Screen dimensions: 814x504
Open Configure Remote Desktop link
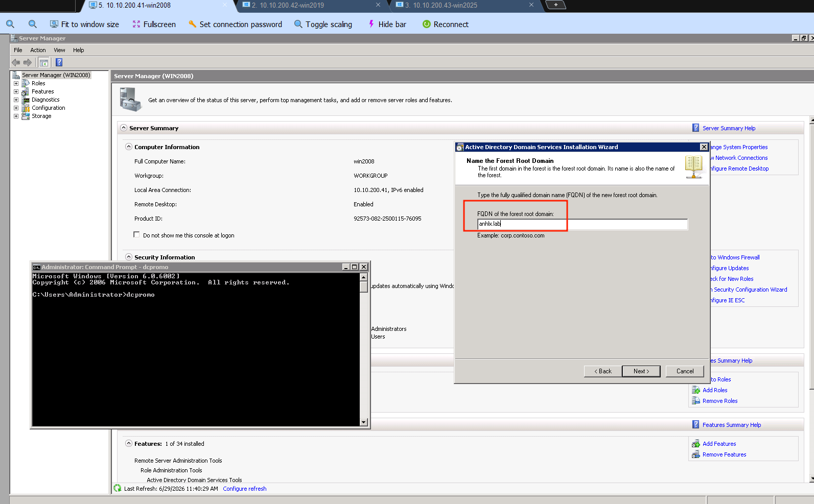739,169
